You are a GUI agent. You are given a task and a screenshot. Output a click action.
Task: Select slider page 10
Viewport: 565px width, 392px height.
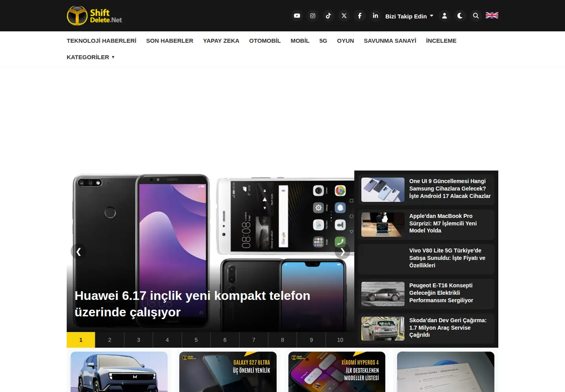click(x=340, y=340)
